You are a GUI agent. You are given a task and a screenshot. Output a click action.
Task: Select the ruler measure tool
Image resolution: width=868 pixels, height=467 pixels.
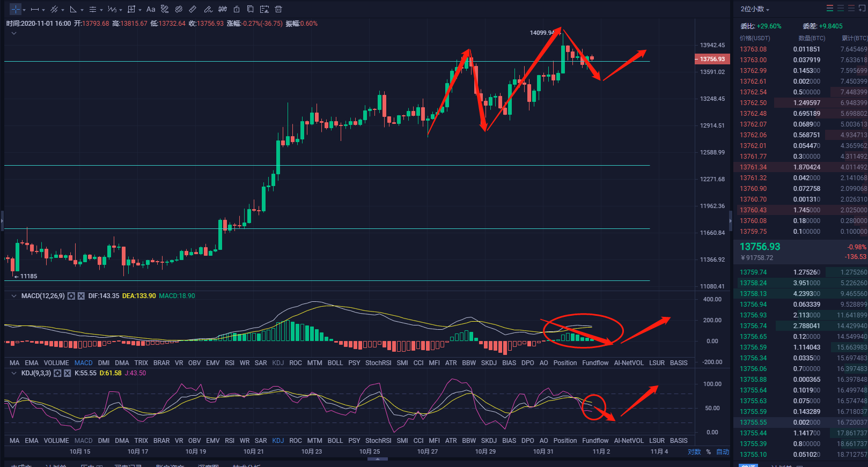coord(193,9)
